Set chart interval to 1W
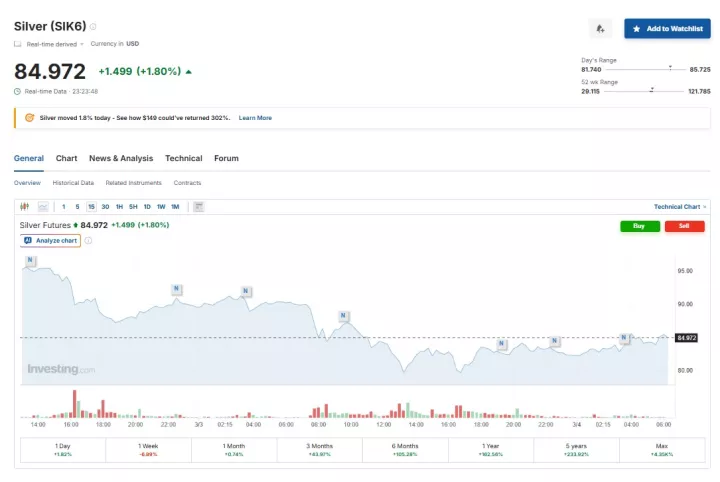 coord(161,207)
